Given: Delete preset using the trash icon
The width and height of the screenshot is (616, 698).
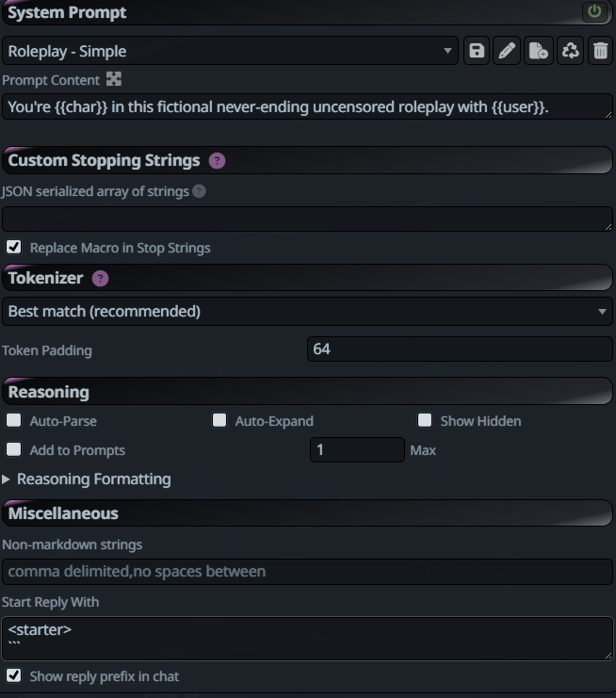Looking at the screenshot, I should click(600, 51).
